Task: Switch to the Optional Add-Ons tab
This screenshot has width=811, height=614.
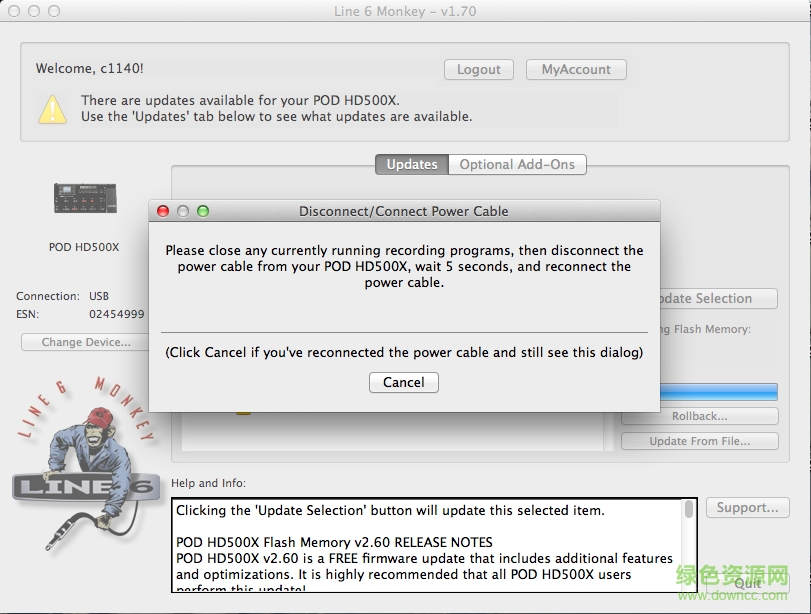Action: tap(517, 164)
